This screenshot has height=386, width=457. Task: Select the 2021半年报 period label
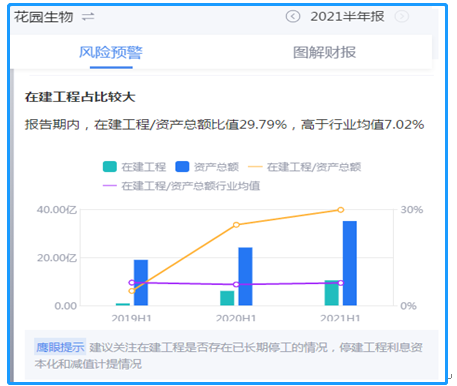(x=347, y=16)
